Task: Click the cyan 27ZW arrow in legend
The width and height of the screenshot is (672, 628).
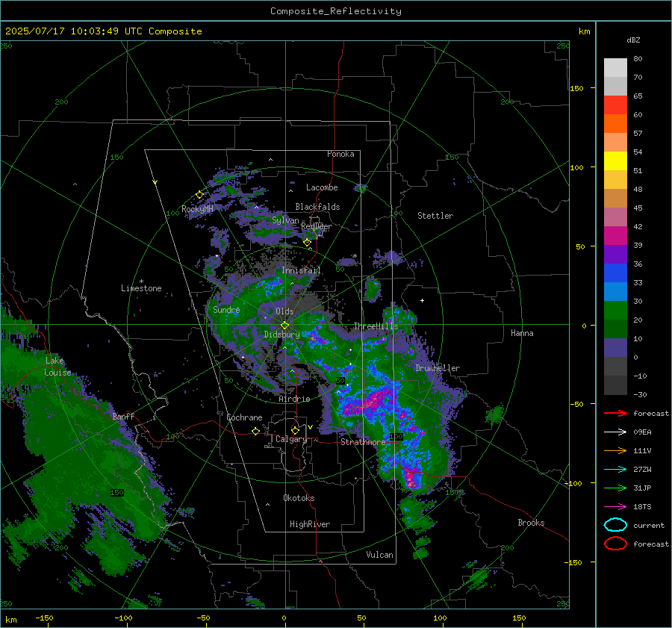Action: pos(615,470)
